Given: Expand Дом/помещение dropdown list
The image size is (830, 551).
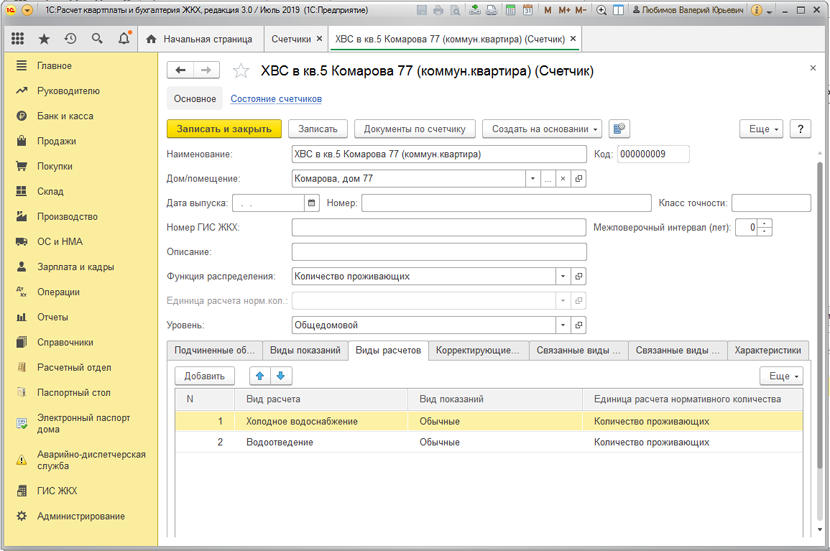Looking at the screenshot, I should pyautogui.click(x=533, y=179).
